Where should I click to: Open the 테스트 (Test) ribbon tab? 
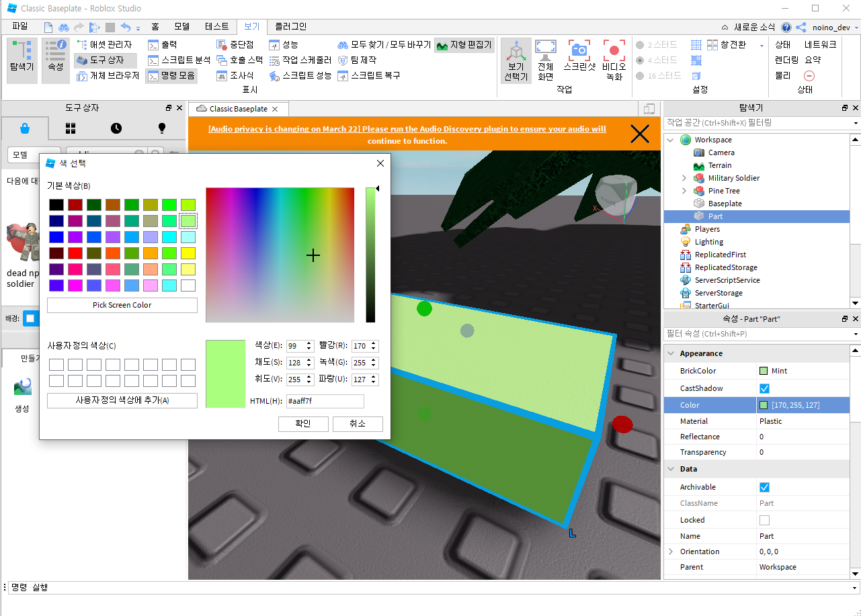pyautogui.click(x=217, y=27)
